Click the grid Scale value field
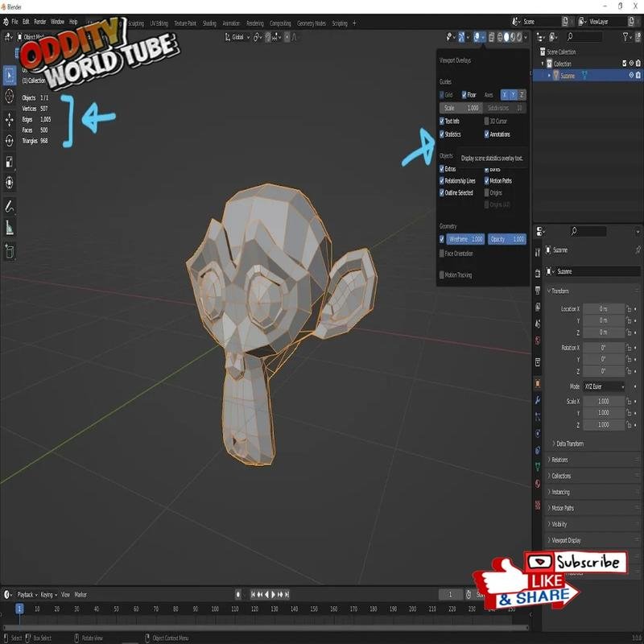The height and width of the screenshot is (644, 644). point(460,108)
